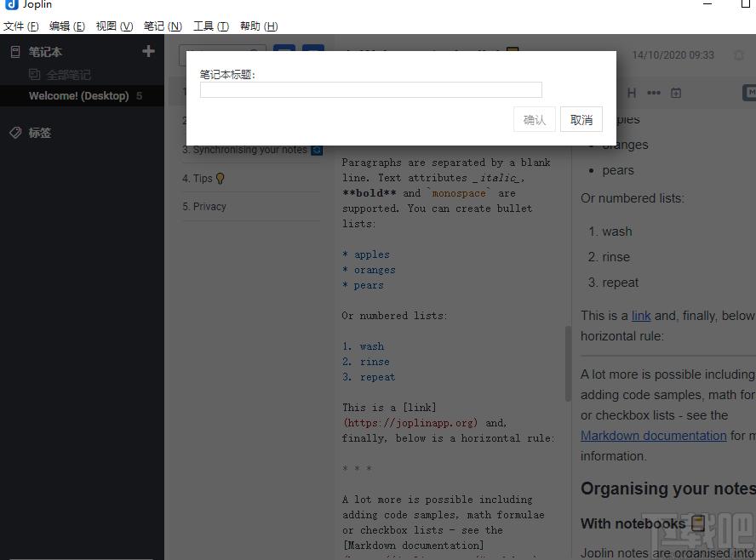
Task: Minimize the Joplin window
Action: click(707, 4)
